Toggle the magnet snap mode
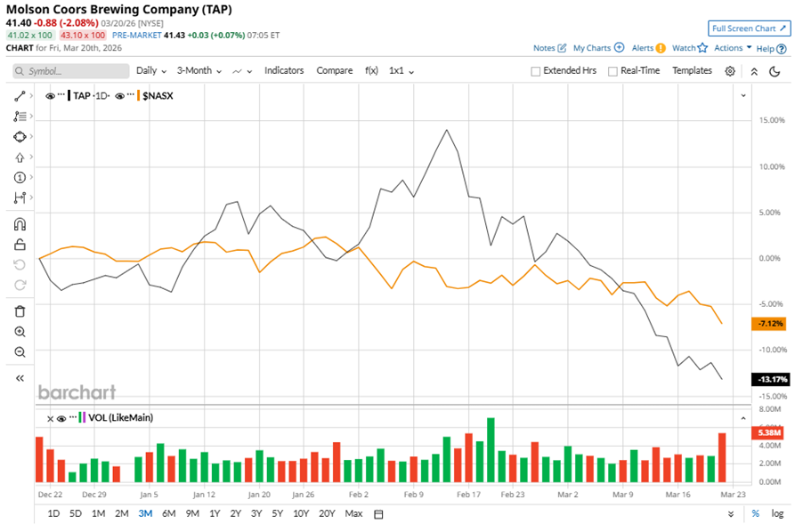This screenshot has height=532, width=803. point(20,224)
